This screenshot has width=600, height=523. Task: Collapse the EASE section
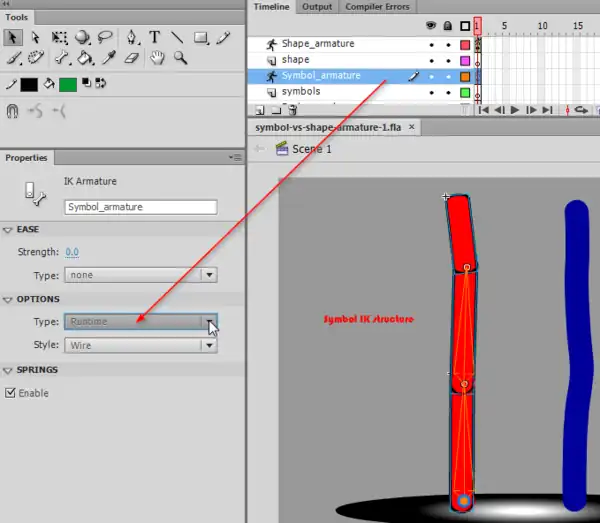pyautogui.click(x=8, y=230)
